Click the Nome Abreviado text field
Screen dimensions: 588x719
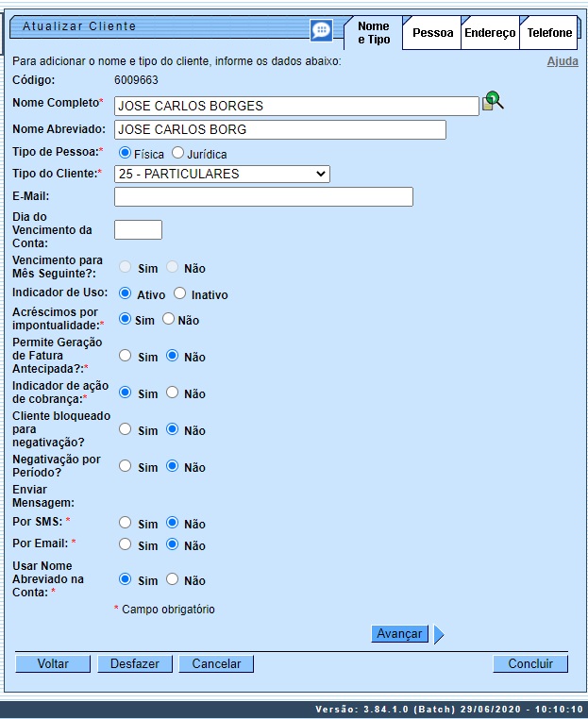pos(279,130)
